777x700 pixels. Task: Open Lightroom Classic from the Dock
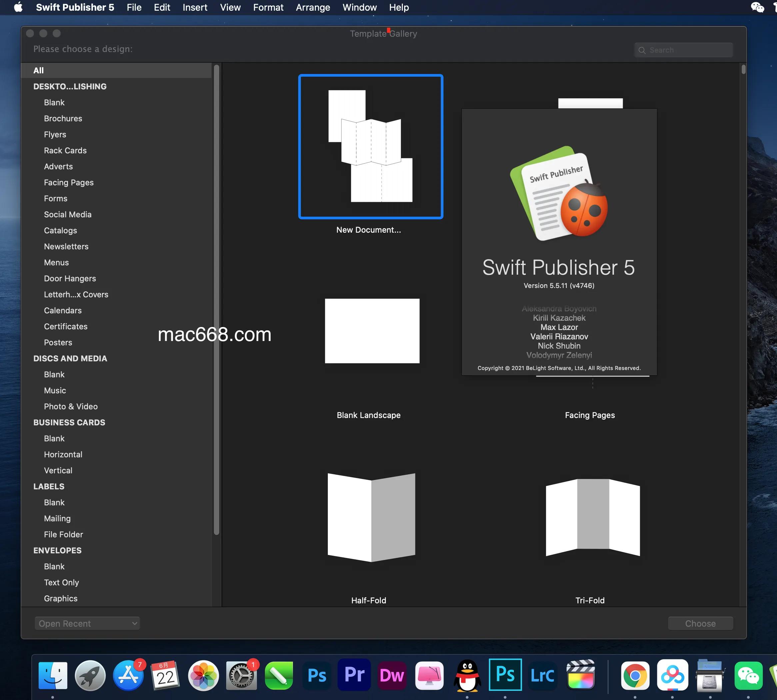pyautogui.click(x=542, y=675)
